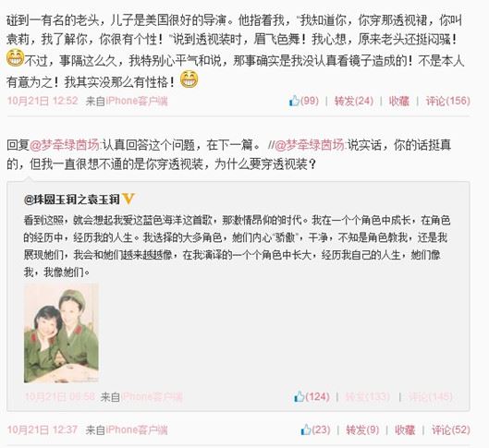Open the first @梦牵绿茵场 mention after 回复
This screenshot has width=489, height=448.
click(x=65, y=145)
